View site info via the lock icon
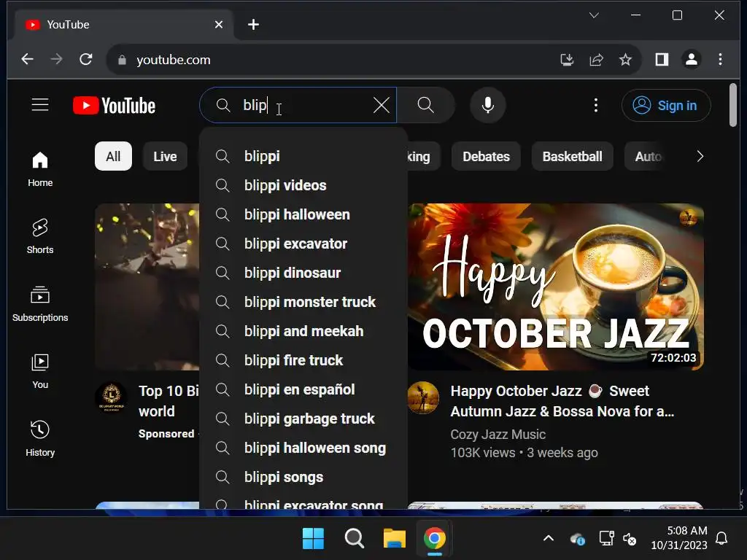Image resolution: width=747 pixels, height=560 pixels. point(122,60)
